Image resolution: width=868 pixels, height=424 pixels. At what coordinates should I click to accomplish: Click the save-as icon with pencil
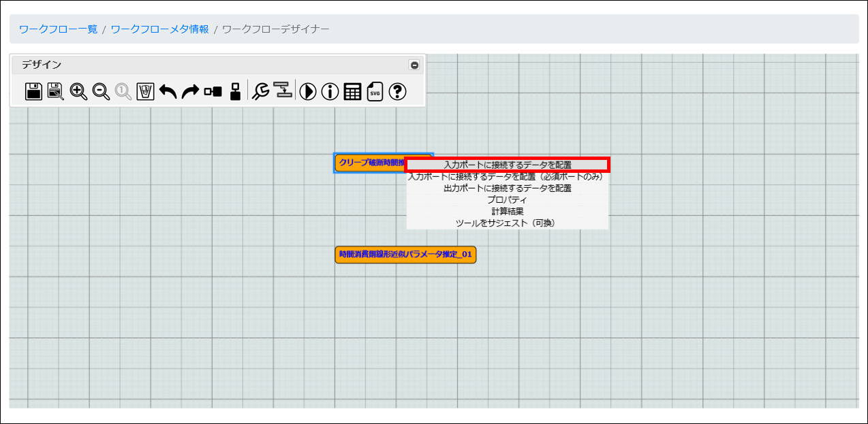pos(56,91)
